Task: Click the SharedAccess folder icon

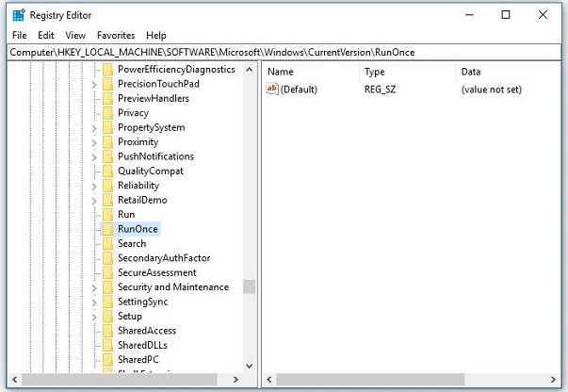Action: (107, 330)
